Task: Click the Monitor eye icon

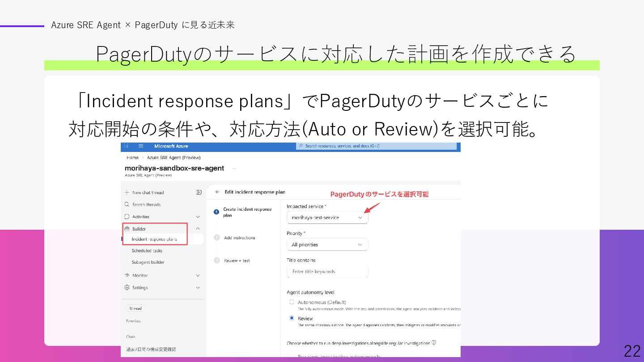Action: pyautogui.click(x=127, y=275)
